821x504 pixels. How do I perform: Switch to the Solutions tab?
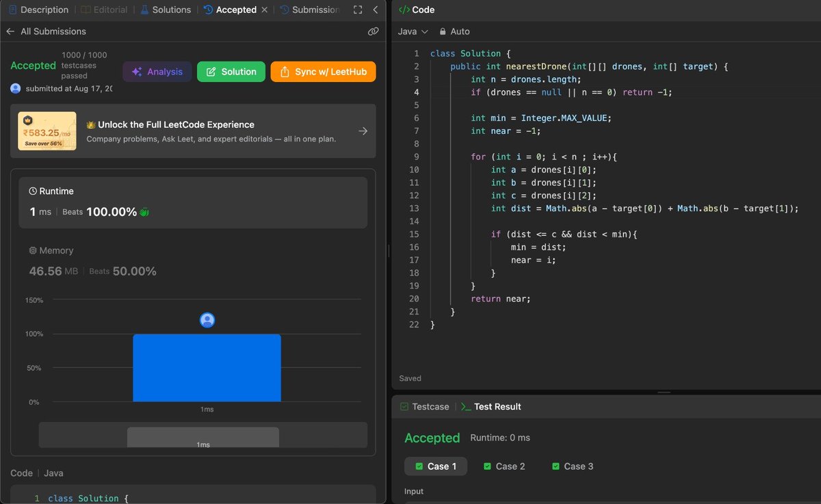166,10
